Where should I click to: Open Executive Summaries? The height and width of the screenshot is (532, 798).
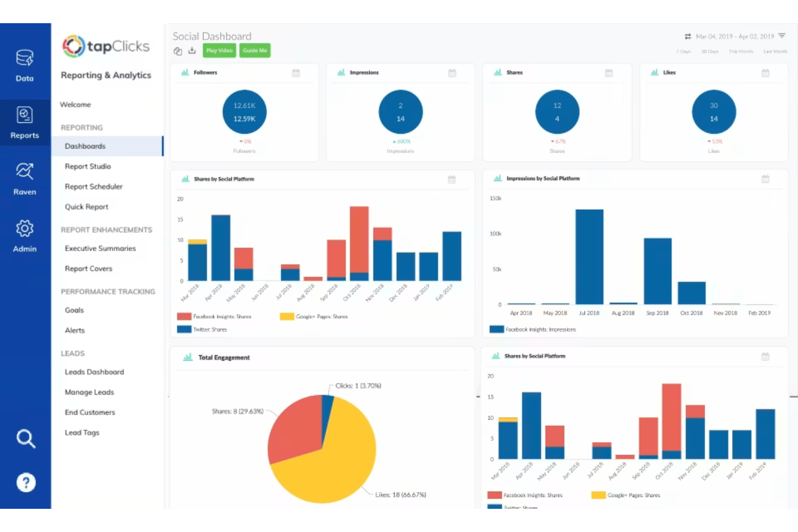[100, 248]
